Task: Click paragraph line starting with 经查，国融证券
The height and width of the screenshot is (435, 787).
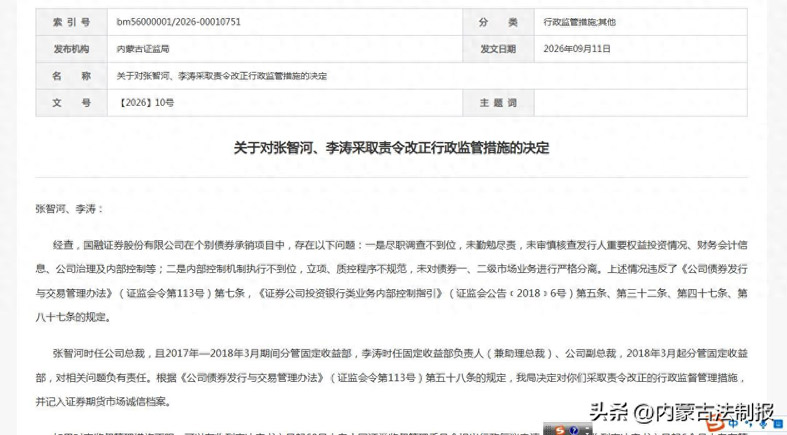Action: click(400, 245)
